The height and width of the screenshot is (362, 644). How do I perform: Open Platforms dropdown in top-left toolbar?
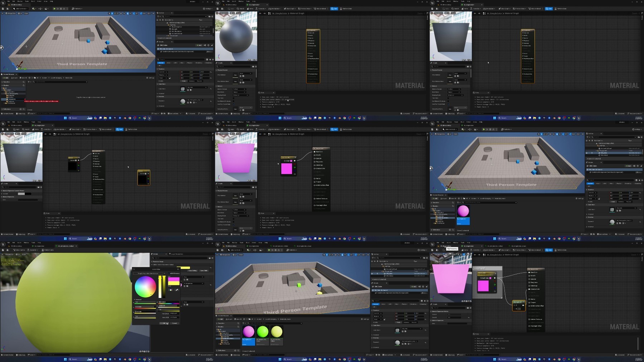click(77, 9)
